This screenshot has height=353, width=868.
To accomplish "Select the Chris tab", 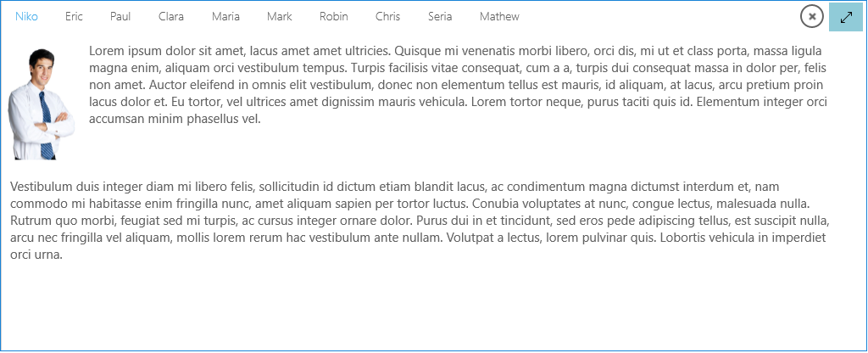I will click(387, 17).
